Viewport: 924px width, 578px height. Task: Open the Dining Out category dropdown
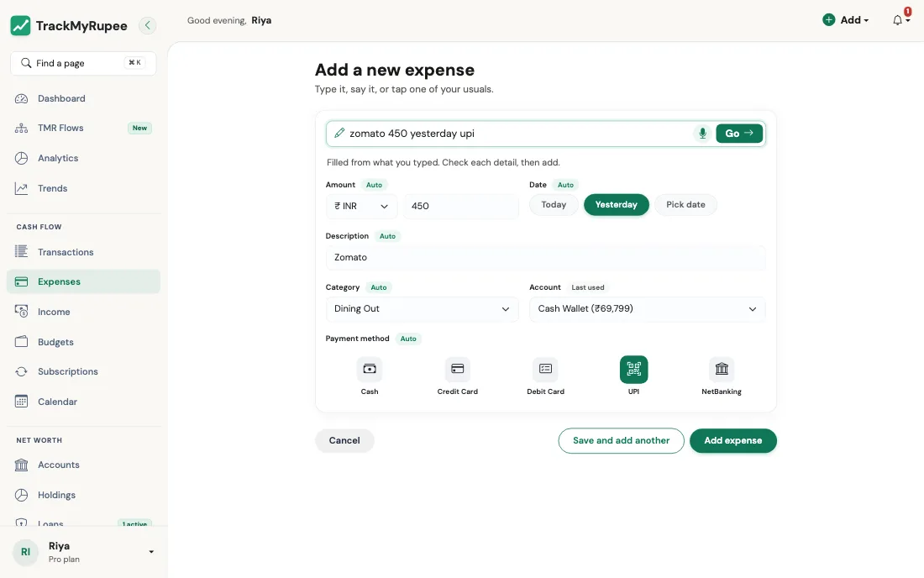click(422, 308)
